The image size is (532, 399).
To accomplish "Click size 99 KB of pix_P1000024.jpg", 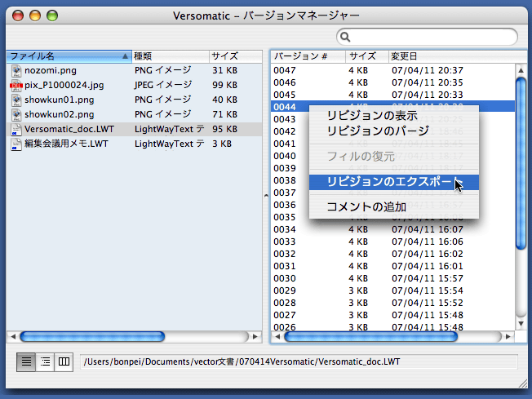I will [x=224, y=85].
